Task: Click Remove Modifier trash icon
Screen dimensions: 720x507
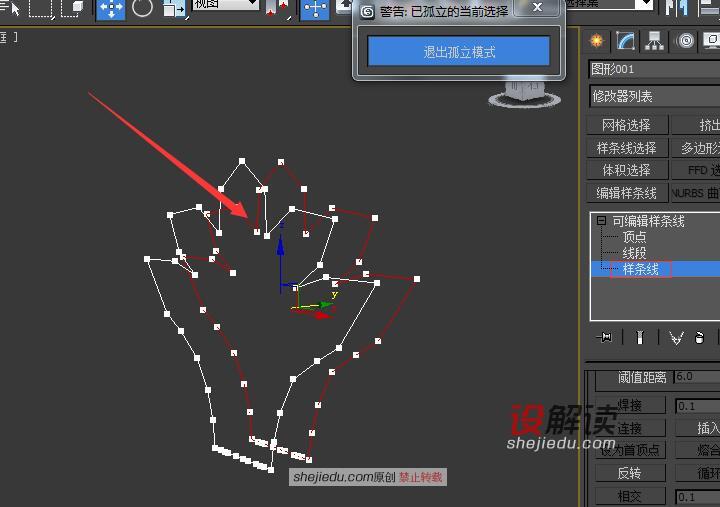Action: tap(699, 338)
